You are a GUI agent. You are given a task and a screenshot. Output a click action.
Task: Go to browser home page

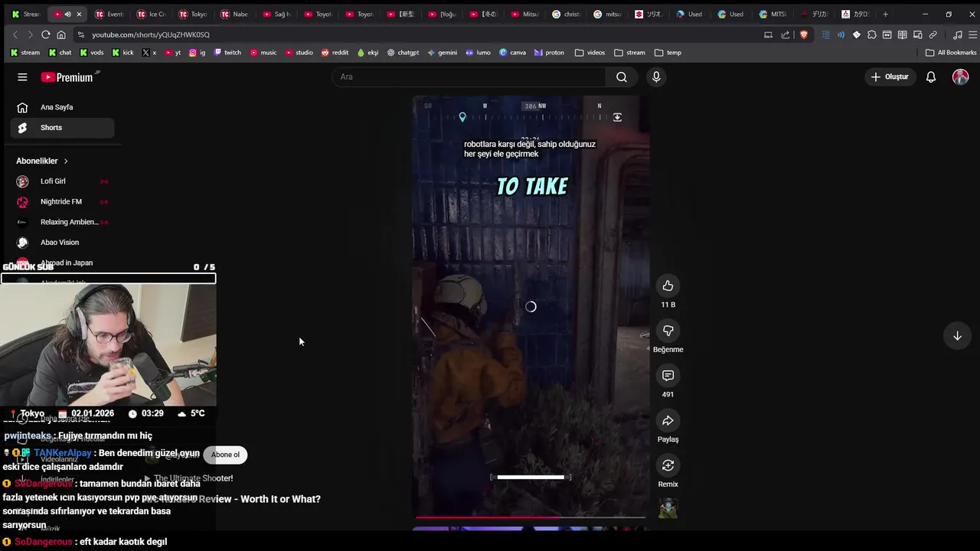61,34
